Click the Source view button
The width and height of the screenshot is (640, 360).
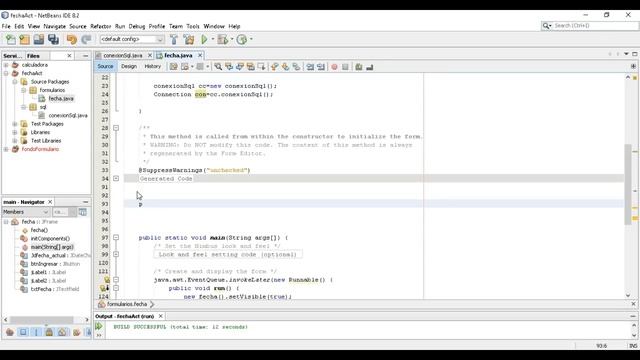(105, 66)
